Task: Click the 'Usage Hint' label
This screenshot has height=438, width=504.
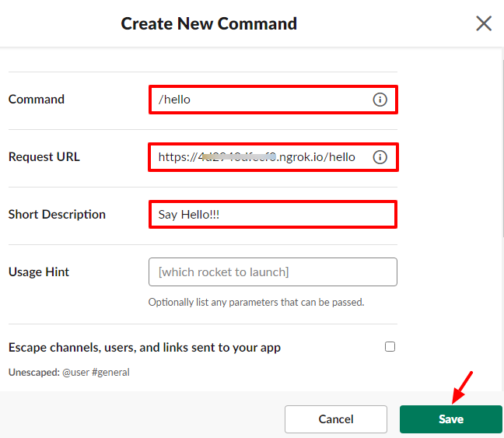Action: point(39,272)
